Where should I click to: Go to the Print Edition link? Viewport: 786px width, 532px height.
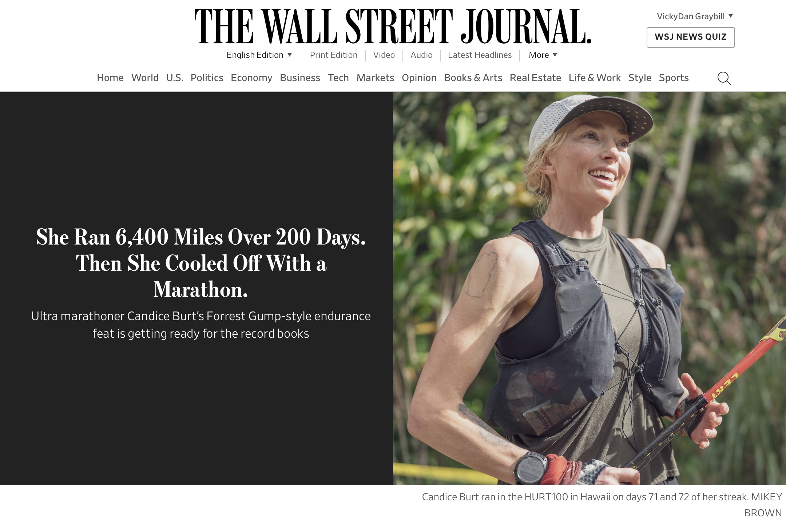(x=334, y=55)
